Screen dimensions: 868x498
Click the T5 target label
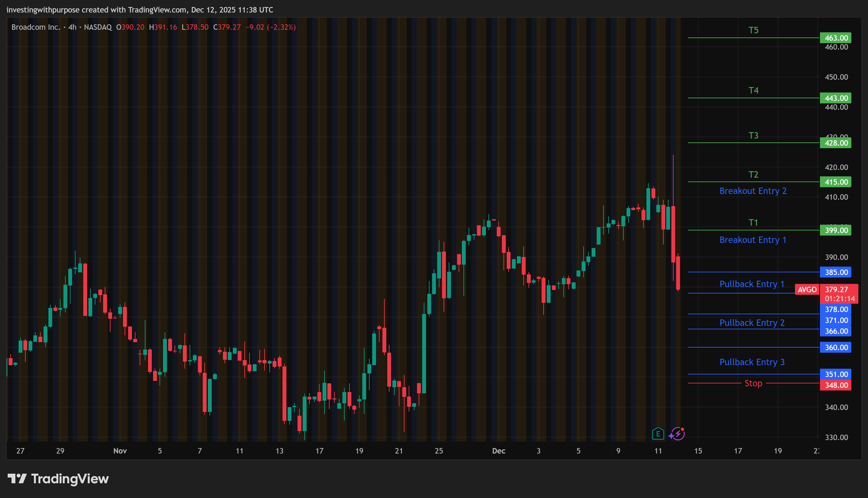point(753,30)
